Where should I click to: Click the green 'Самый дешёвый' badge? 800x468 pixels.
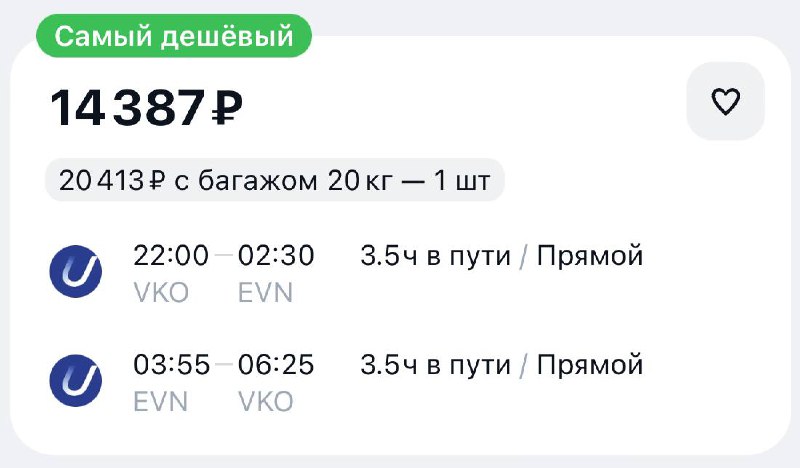click(173, 37)
